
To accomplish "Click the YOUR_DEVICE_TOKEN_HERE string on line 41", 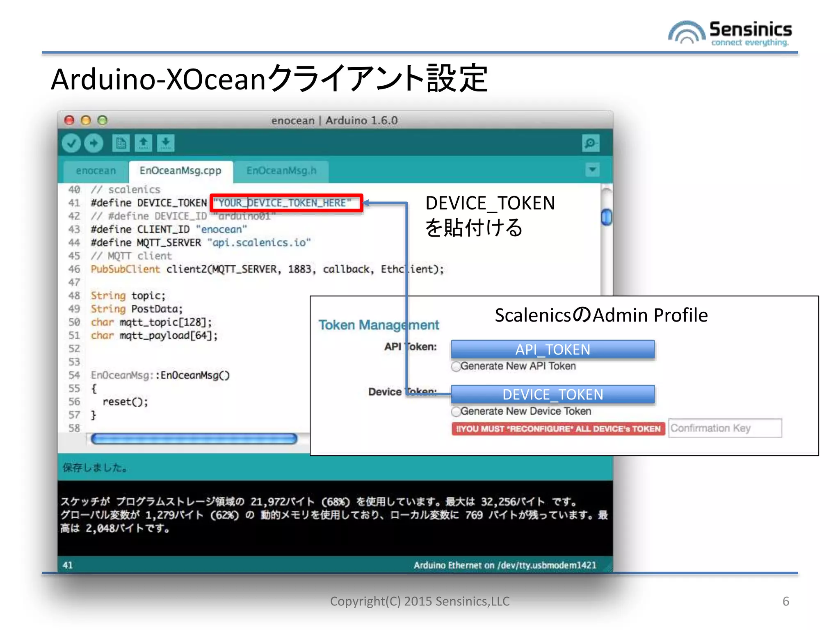I will pyautogui.click(x=283, y=203).
